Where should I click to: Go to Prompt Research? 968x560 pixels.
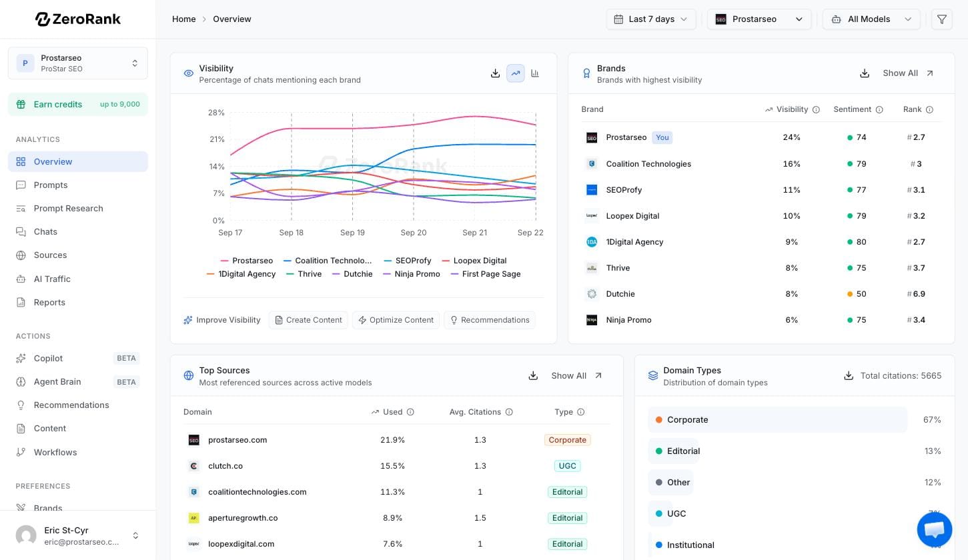(x=78, y=208)
